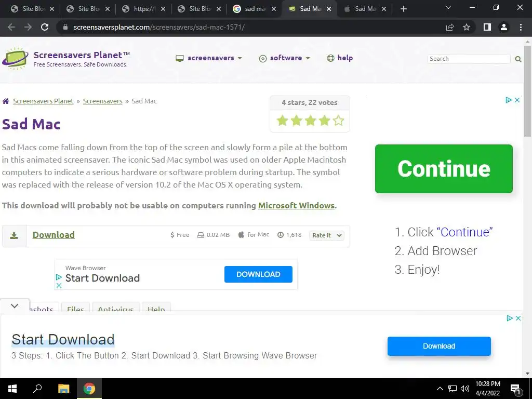The height and width of the screenshot is (399, 532).
Task: Go back using browser back arrow
Action: click(x=11, y=27)
